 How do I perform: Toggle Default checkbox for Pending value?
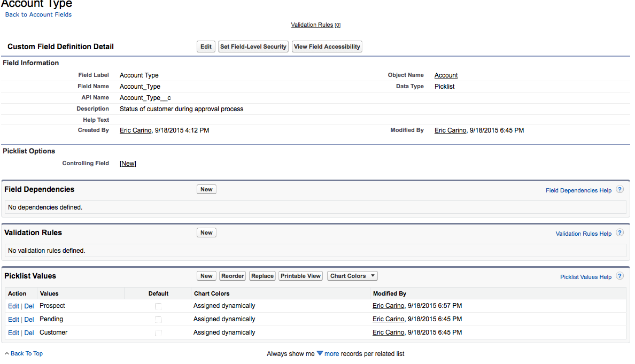(158, 320)
